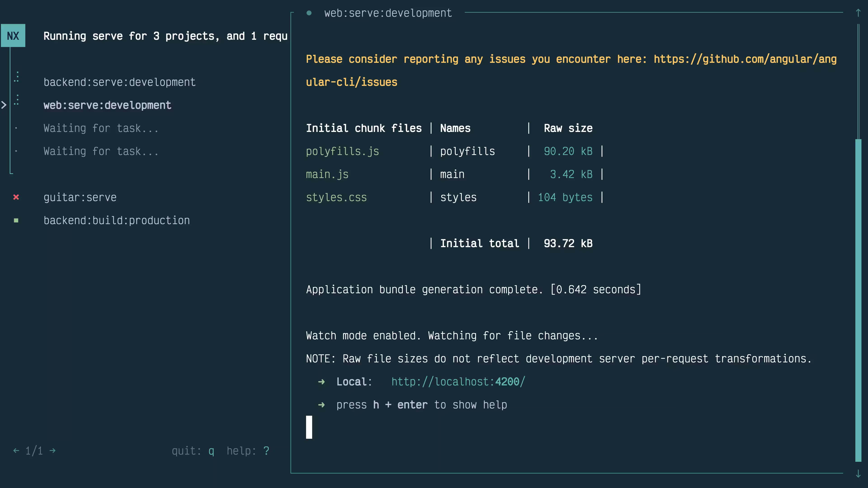This screenshot has height=488, width=868.
Task: Click the ? help shortcut label
Action: coord(266,451)
